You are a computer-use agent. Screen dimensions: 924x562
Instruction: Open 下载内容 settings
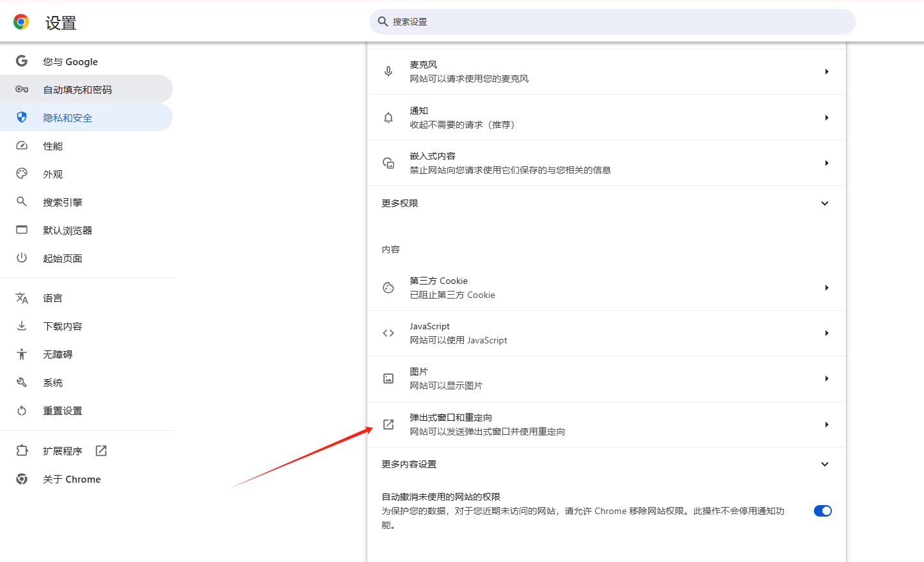[86, 326]
